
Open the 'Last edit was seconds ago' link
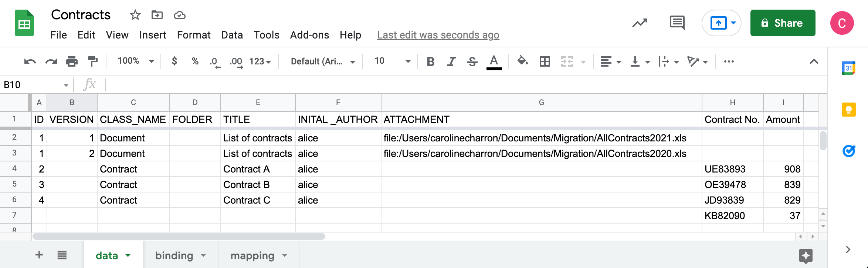click(x=438, y=35)
